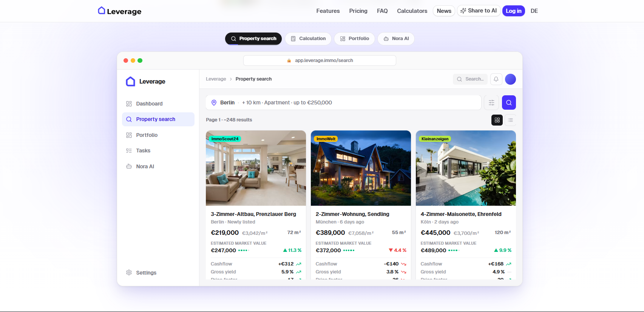Open the Sendling house photo
Screen dimensions: 644x312
pyautogui.click(x=361, y=168)
